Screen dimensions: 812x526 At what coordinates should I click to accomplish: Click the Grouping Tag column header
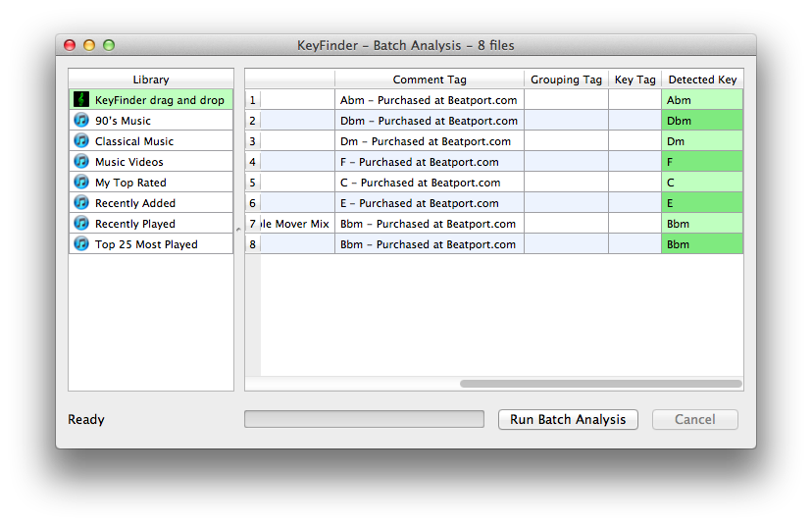pyautogui.click(x=566, y=79)
